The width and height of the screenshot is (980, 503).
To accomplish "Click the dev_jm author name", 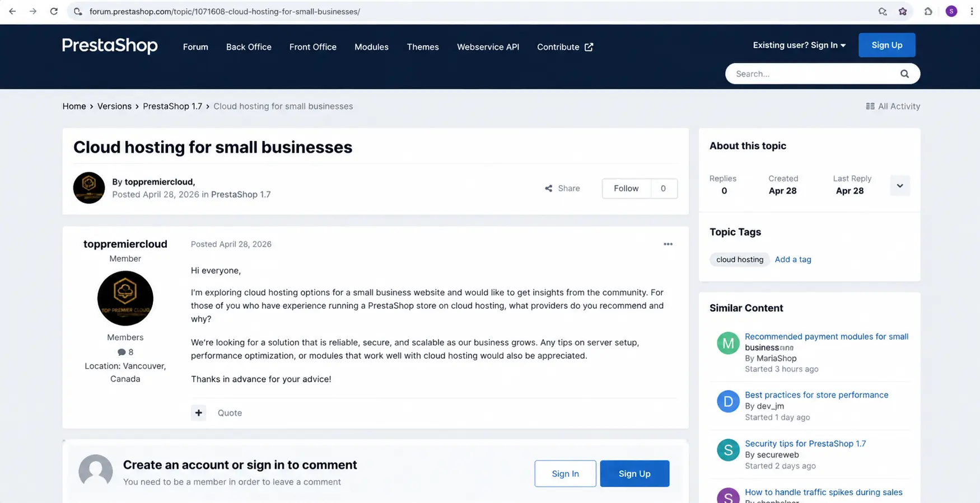I will pyautogui.click(x=770, y=406).
